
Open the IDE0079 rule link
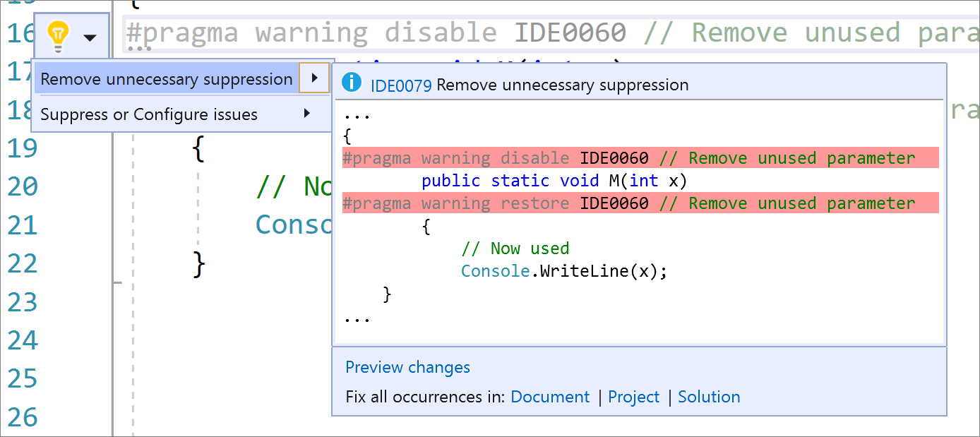pos(400,85)
